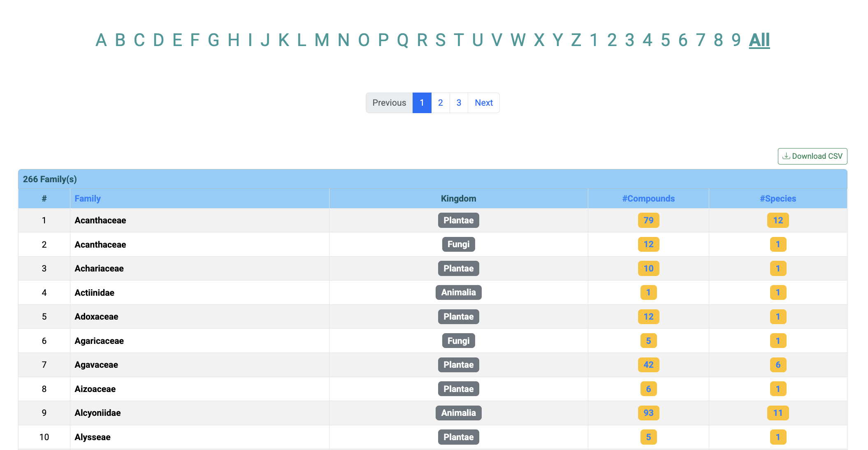The image size is (868, 450).
Task: Click the 42 compounds badge for Agavaceae
Action: point(648,365)
